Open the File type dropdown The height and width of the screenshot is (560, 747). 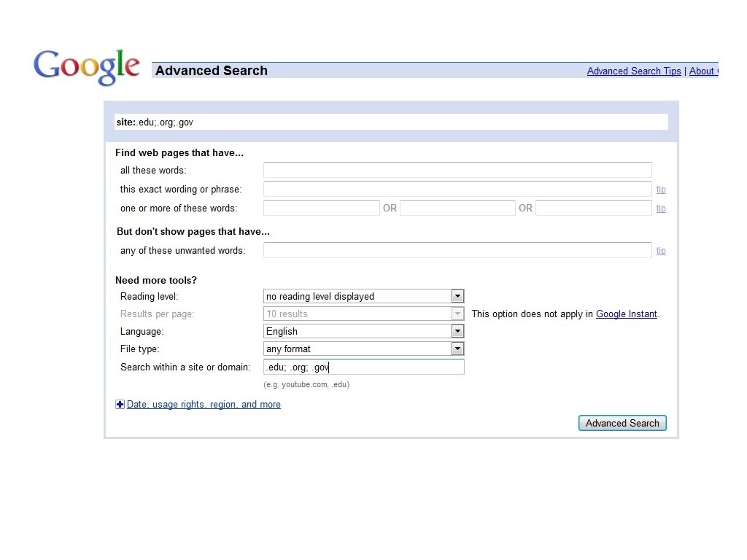(x=363, y=349)
